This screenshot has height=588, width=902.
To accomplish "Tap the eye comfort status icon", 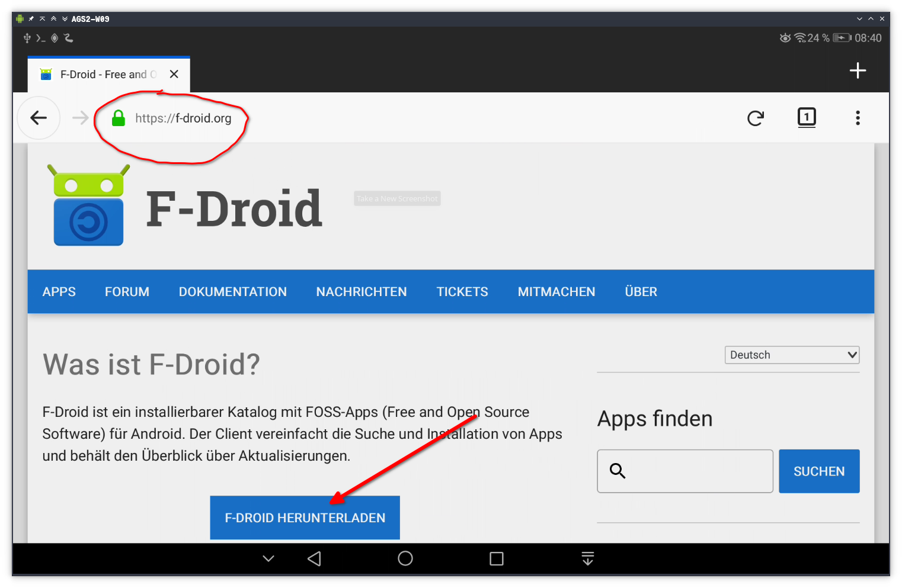I will 785,38.
